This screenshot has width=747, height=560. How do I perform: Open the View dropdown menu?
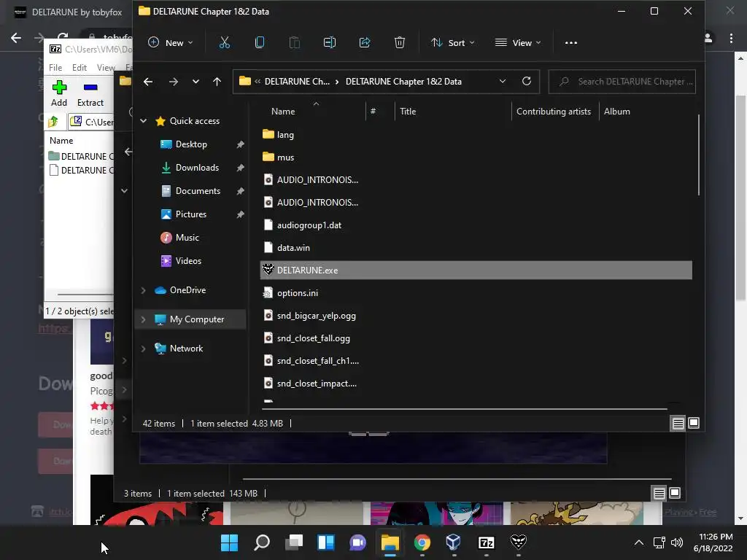(518, 43)
